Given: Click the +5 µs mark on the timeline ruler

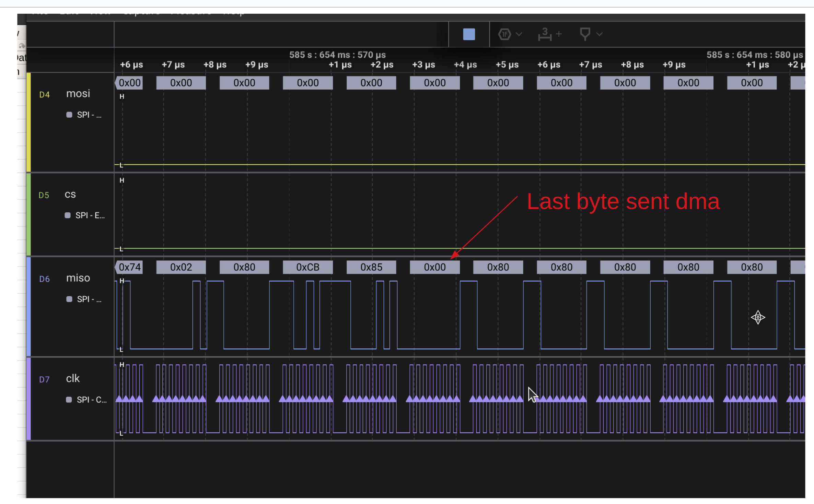Looking at the screenshot, I should point(507,65).
